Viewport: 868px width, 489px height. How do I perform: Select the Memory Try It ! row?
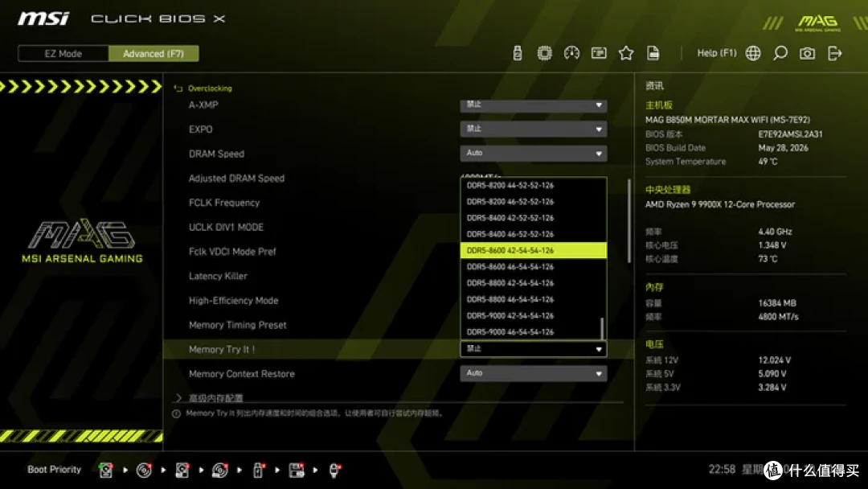(399, 349)
